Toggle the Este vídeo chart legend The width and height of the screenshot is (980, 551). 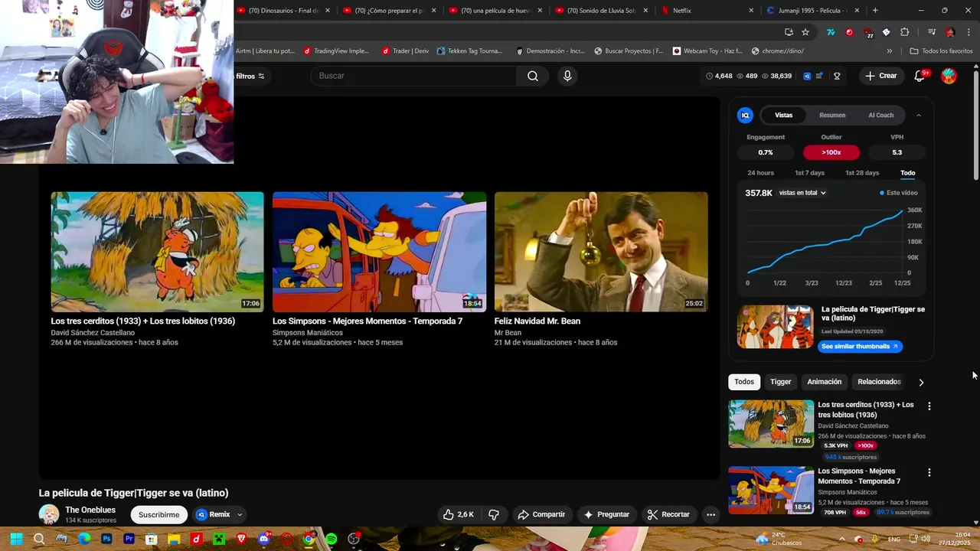coord(899,193)
